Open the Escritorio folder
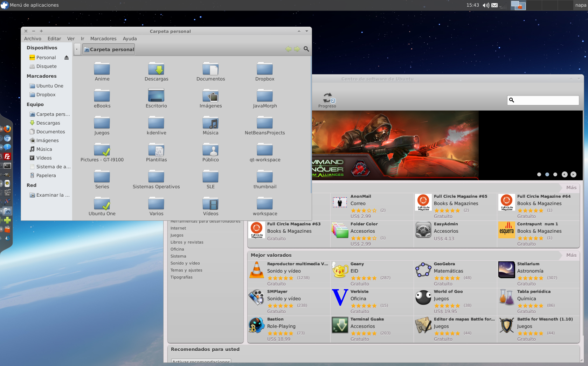This screenshot has width=588, height=366. click(156, 98)
